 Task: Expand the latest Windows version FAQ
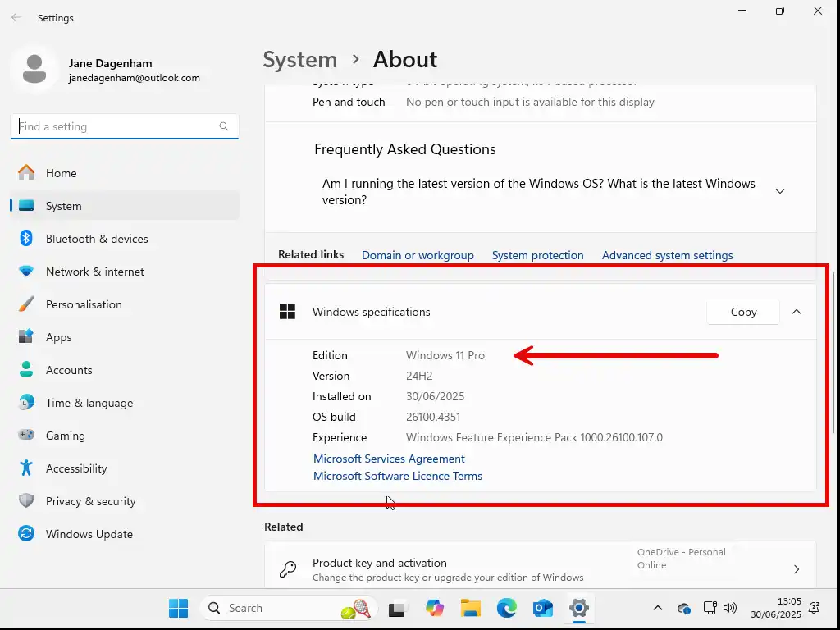click(x=779, y=191)
